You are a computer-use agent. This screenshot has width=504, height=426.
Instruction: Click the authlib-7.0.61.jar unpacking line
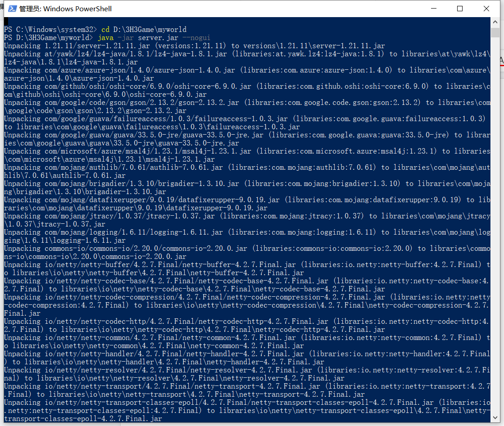point(247,171)
